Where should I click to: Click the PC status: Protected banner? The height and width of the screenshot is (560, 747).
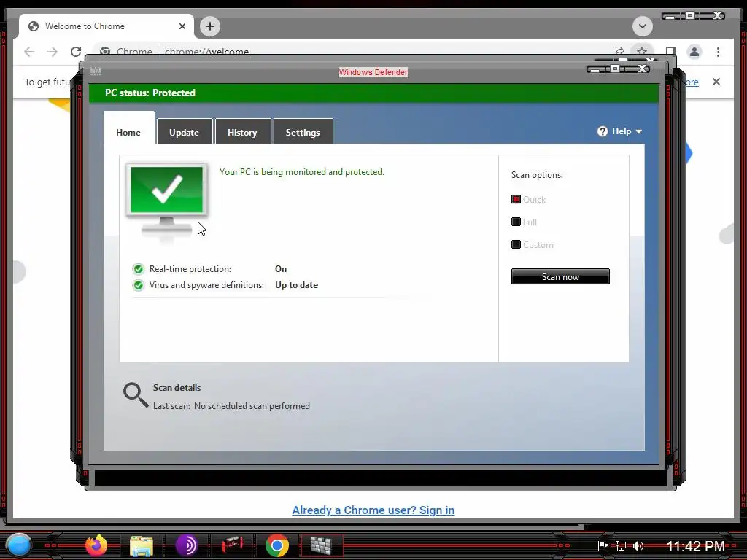(373, 93)
